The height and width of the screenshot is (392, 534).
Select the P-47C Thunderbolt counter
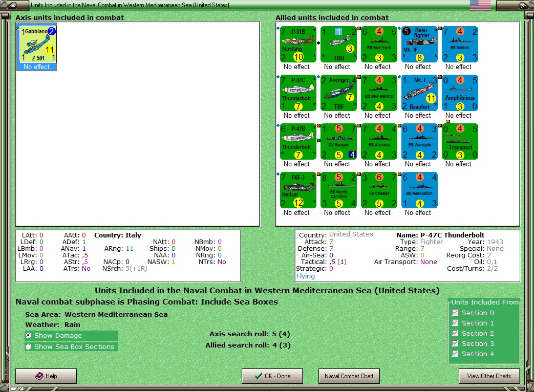point(298,93)
